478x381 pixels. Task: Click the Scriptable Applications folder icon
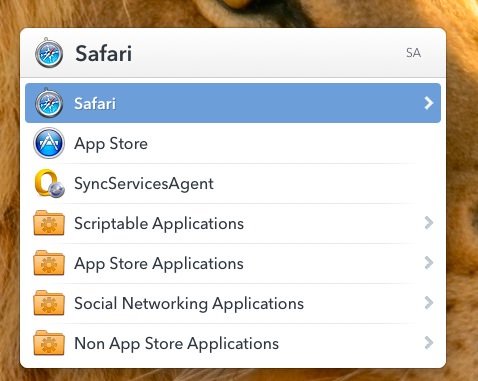(x=49, y=223)
